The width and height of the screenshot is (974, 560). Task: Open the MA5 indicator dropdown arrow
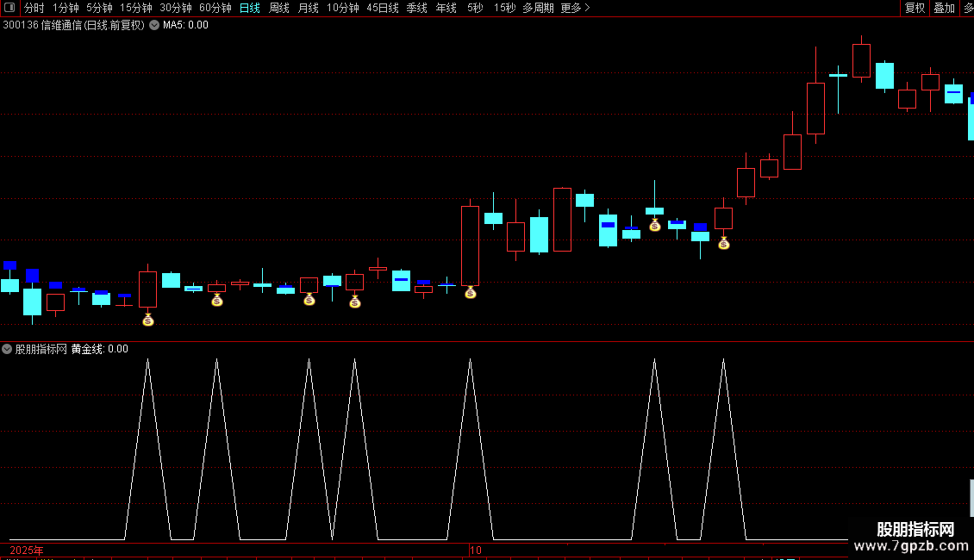[x=154, y=26]
